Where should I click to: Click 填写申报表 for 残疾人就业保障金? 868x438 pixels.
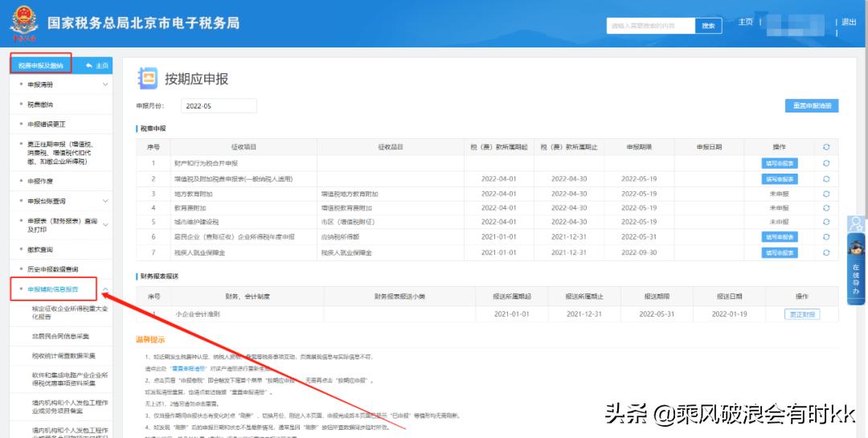coord(780,252)
